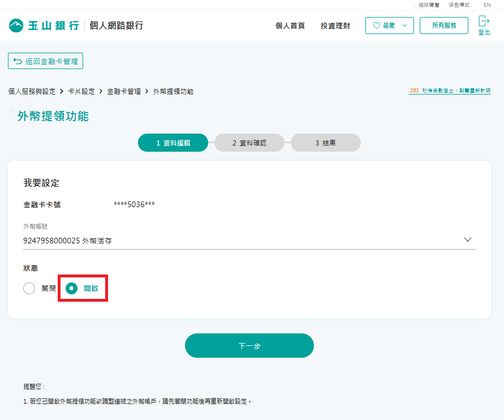Click the heart icon in 最愛 button

(x=376, y=25)
